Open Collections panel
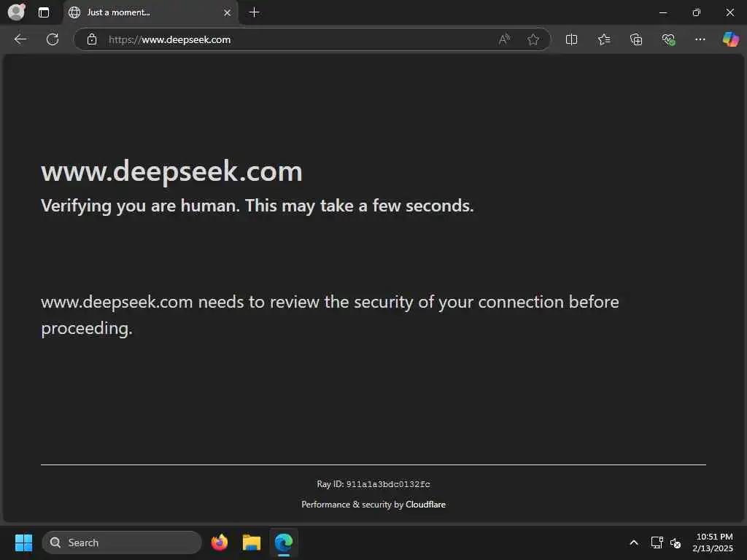The width and height of the screenshot is (747, 560). click(x=636, y=39)
